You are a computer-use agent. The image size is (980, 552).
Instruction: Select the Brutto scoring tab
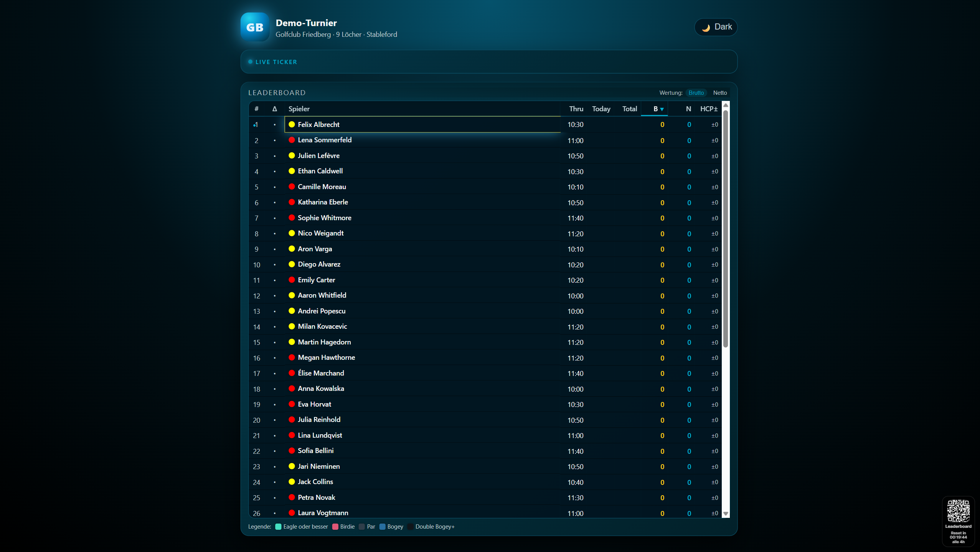(x=696, y=92)
